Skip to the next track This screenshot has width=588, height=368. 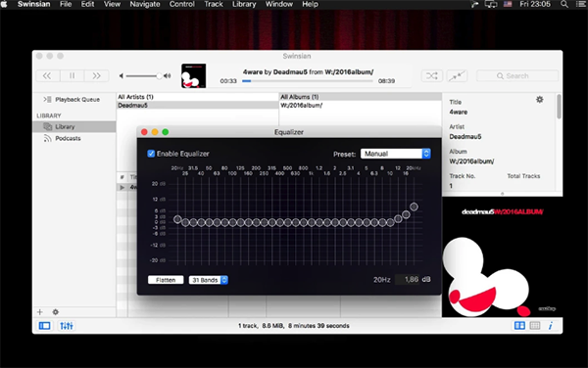pos(96,76)
